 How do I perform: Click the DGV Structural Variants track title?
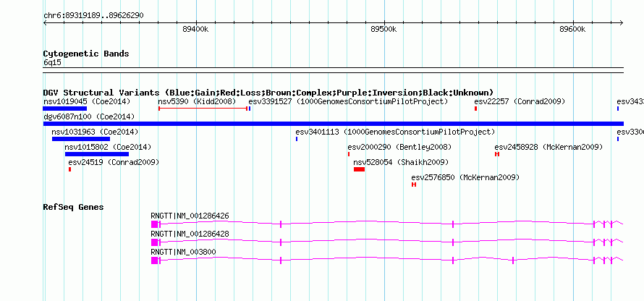(268, 93)
